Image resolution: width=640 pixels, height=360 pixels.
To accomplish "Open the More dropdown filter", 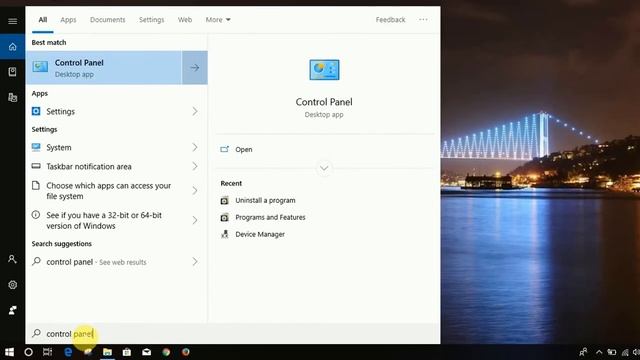I will pos(218,20).
